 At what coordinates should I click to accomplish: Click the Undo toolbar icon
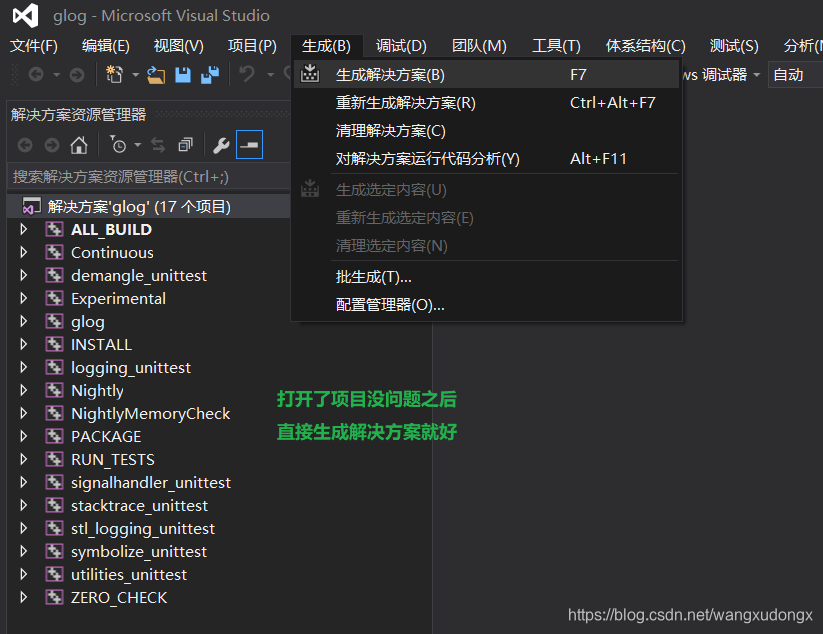tap(247, 74)
